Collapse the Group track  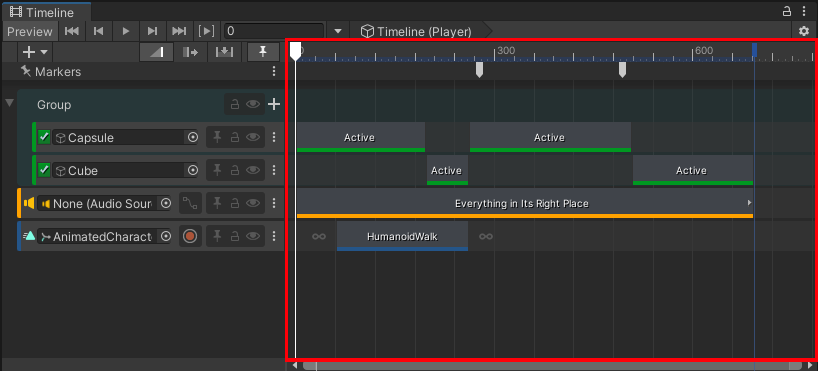[x=9, y=102]
